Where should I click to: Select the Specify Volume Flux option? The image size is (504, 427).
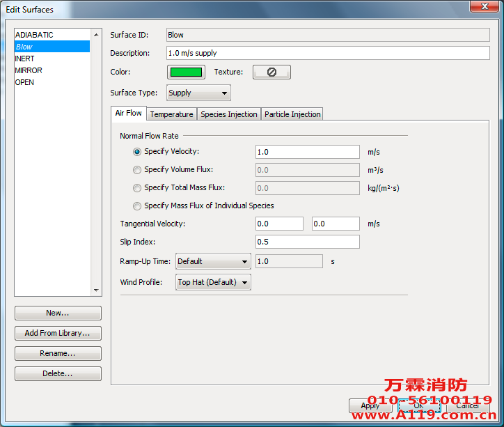click(x=137, y=170)
